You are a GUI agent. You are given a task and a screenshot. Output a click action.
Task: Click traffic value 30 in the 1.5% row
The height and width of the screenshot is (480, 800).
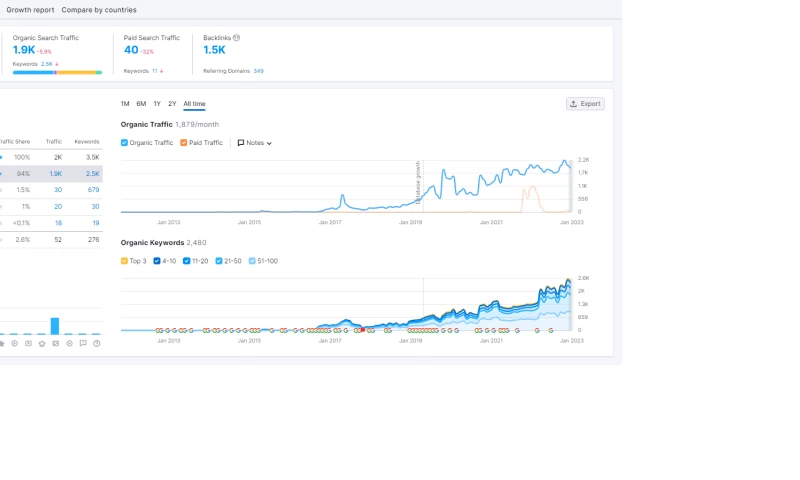click(58, 190)
